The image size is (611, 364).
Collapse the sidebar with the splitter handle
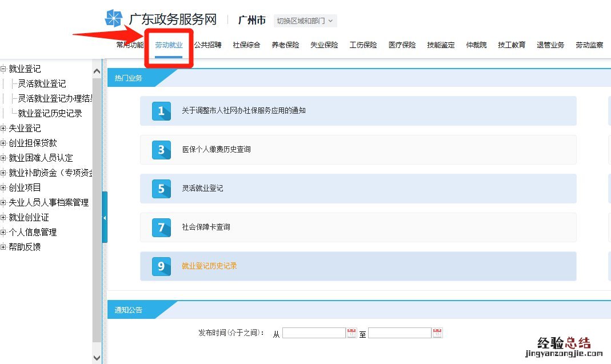click(x=105, y=218)
